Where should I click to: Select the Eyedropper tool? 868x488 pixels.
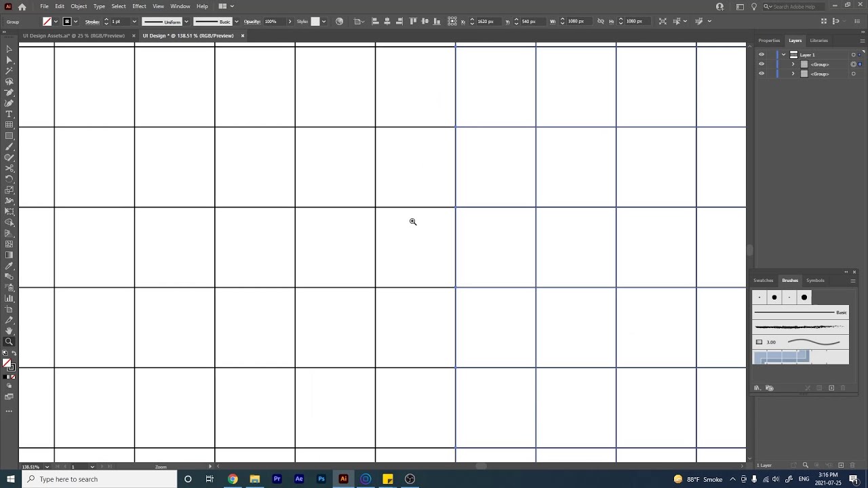(x=9, y=266)
